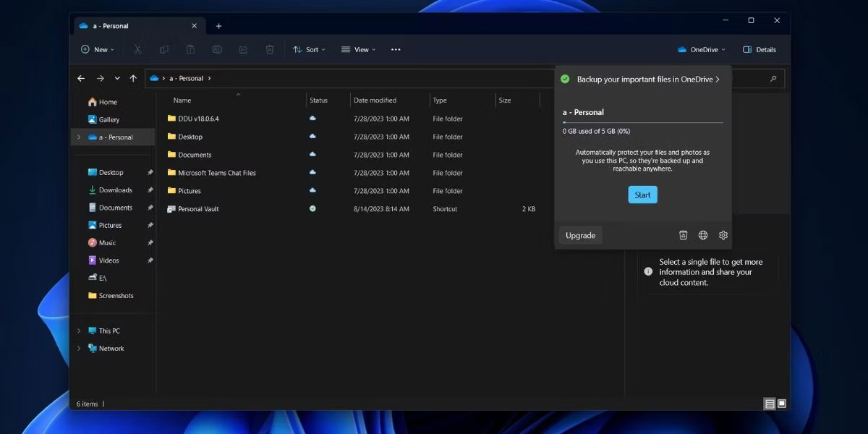Click the info icon beside Select a single file
This screenshot has width=868, height=434.
click(x=648, y=272)
